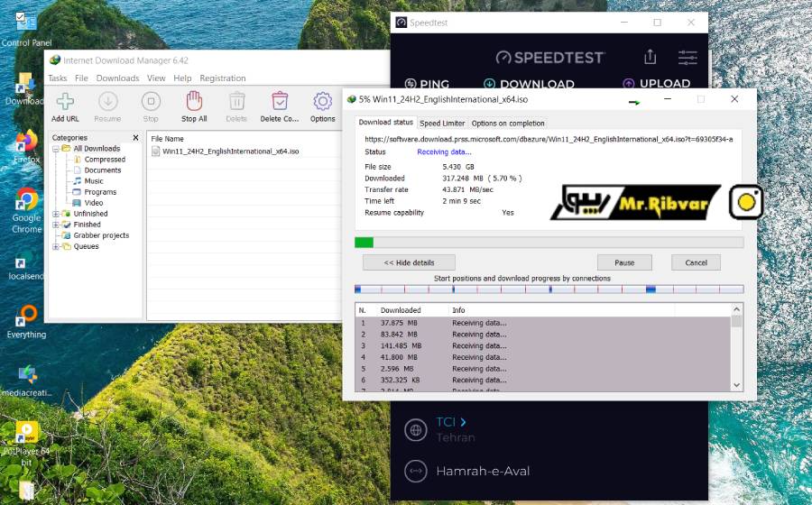Select connection row 1 with 37.875 MB
This screenshot has height=505, width=812.
coord(543,323)
